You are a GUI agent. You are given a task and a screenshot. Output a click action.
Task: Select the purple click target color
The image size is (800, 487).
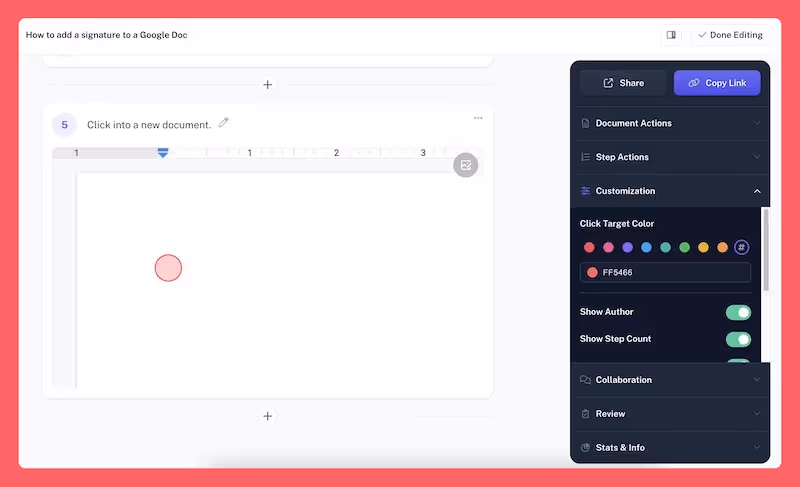[628, 247]
